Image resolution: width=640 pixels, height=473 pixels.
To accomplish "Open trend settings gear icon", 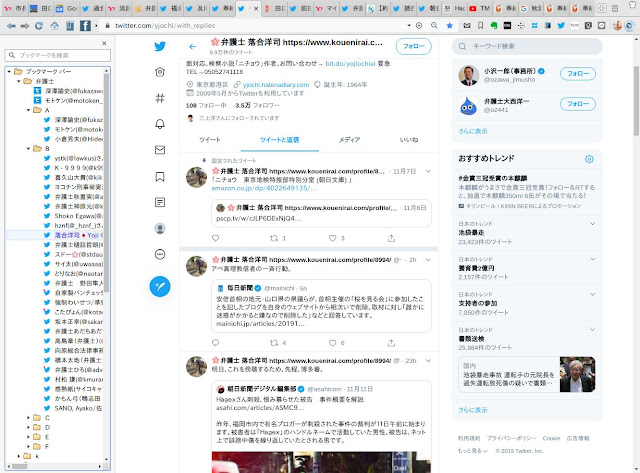I will (589, 159).
